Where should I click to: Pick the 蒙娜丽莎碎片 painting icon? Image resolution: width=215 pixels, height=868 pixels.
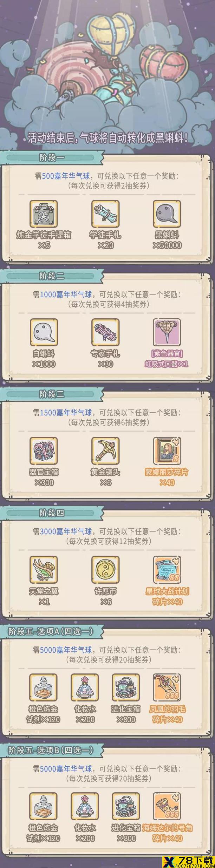pyautogui.click(x=167, y=451)
